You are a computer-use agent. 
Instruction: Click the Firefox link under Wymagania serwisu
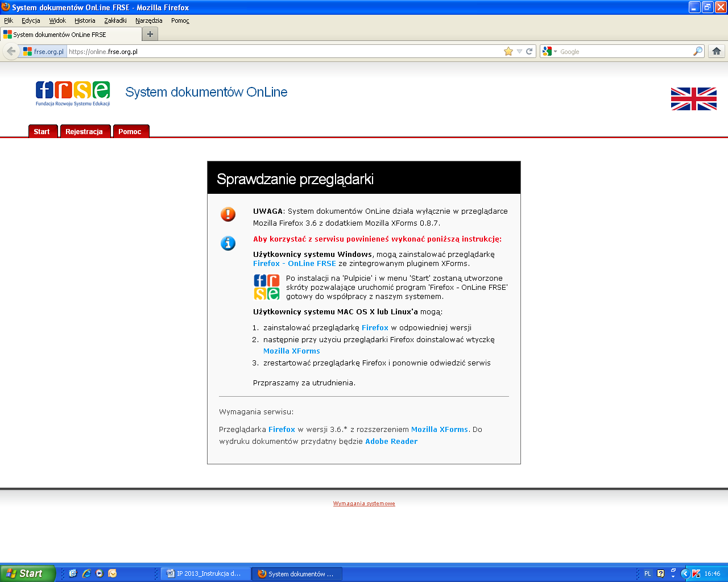click(x=282, y=430)
